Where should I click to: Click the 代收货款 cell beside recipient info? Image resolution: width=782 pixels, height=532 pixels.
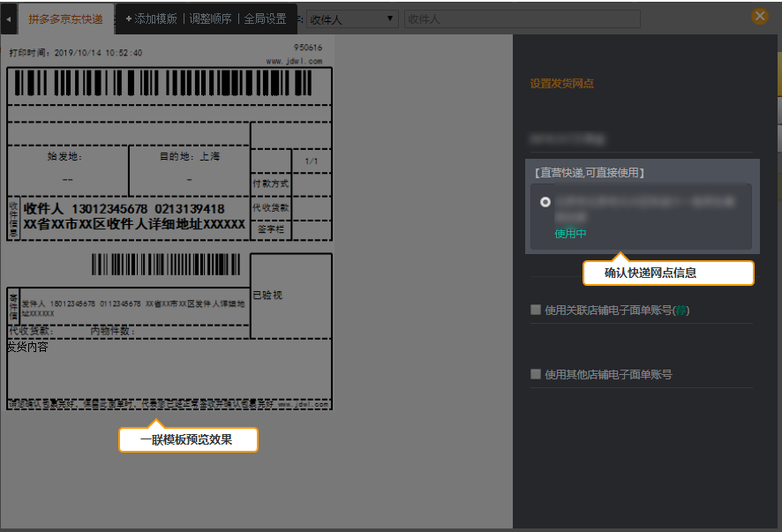click(270, 208)
